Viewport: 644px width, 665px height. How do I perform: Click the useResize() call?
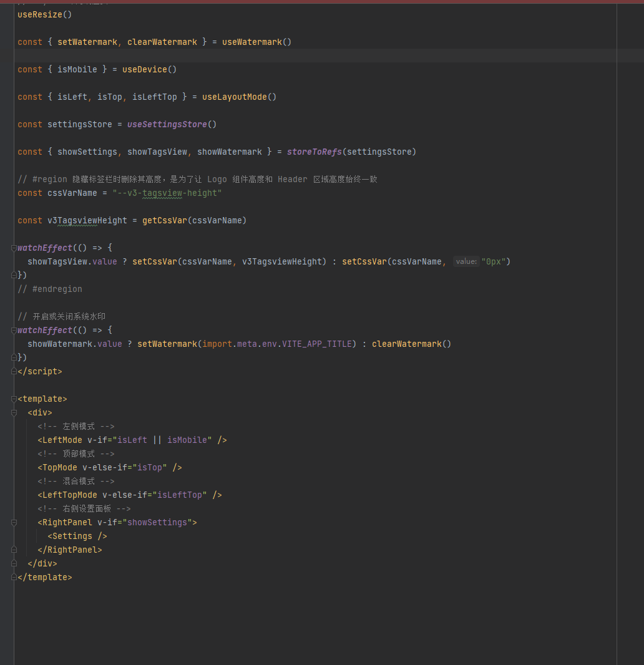(44, 14)
